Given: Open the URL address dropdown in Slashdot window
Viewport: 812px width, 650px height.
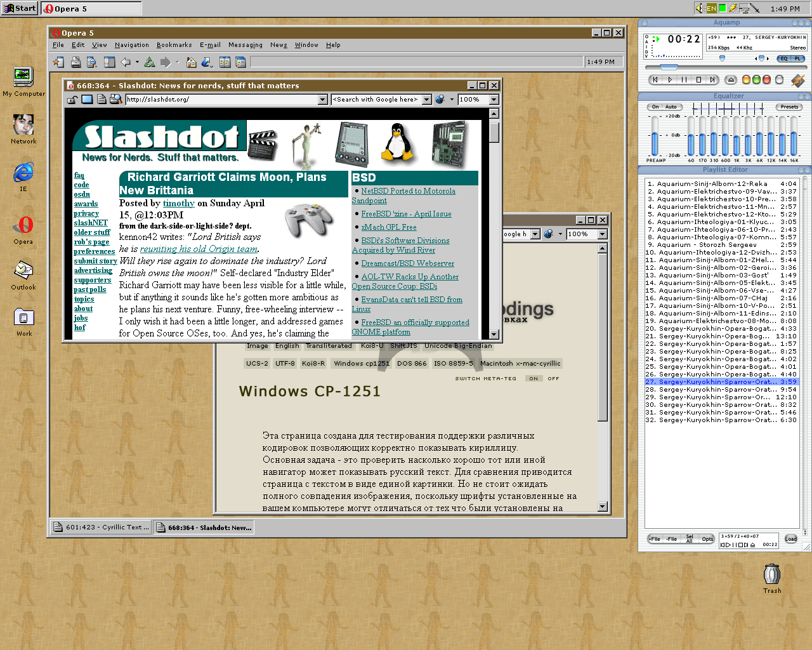Looking at the screenshot, I should tap(322, 100).
